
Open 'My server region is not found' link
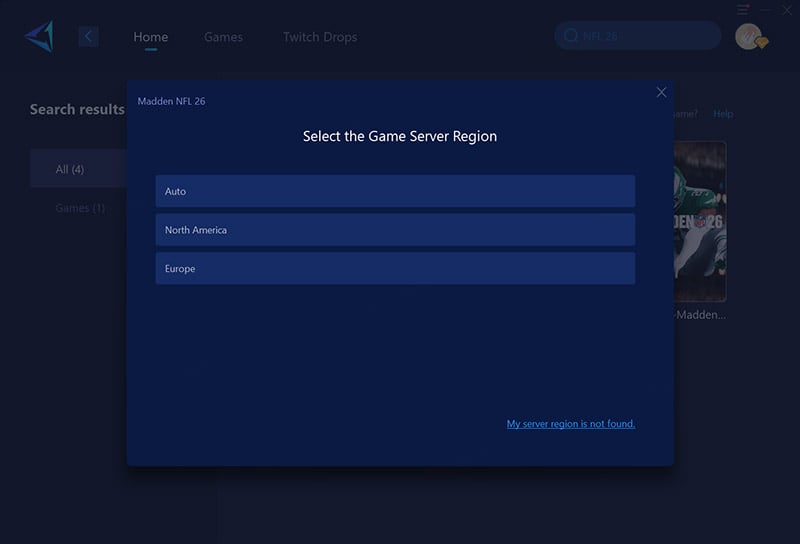click(571, 424)
